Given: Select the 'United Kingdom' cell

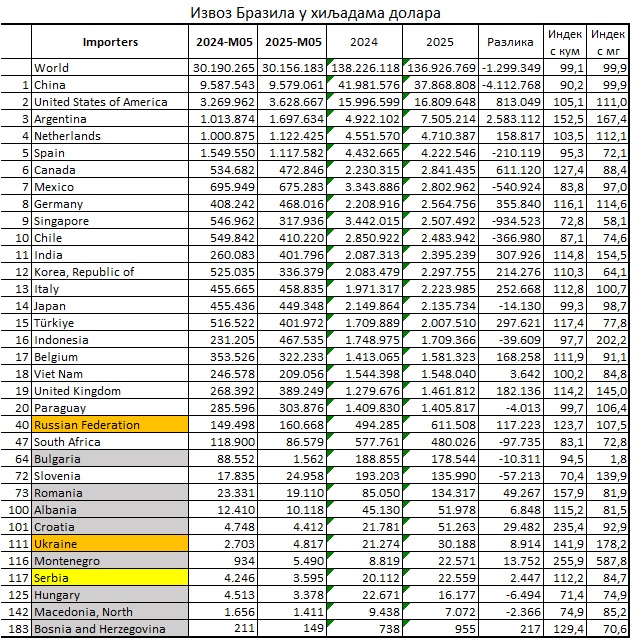Looking at the screenshot, I should click(x=110, y=391).
